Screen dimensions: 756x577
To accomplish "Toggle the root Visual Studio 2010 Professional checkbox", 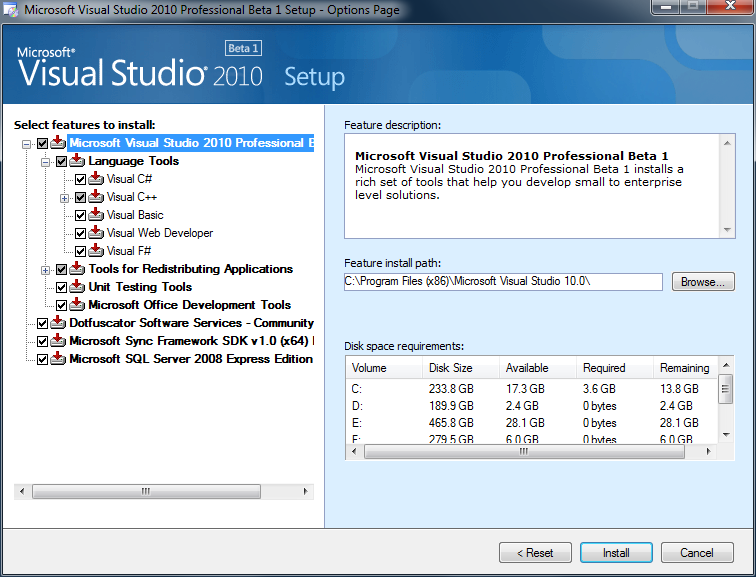I will (42, 144).
